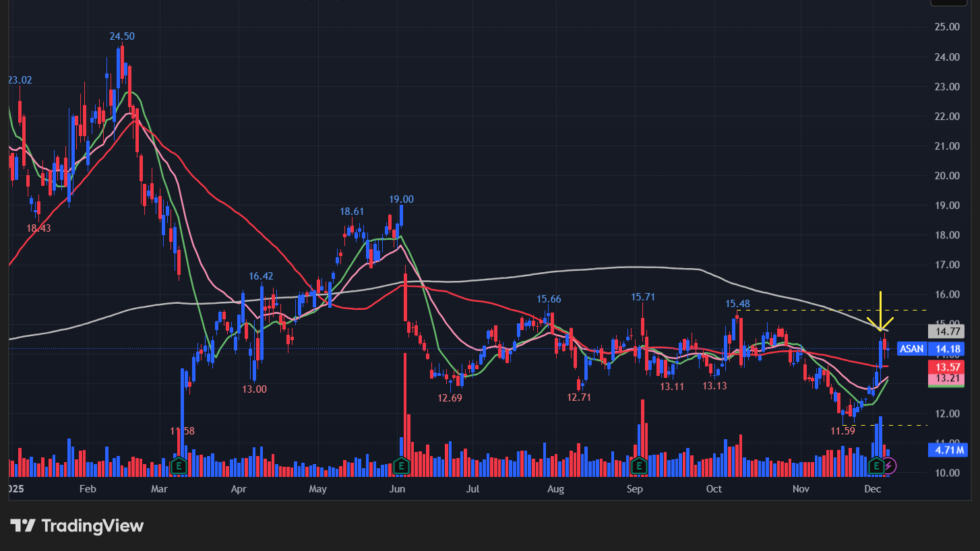980x551 pixels.
Task: Click the 14.18 current price label
Action: 947,349
